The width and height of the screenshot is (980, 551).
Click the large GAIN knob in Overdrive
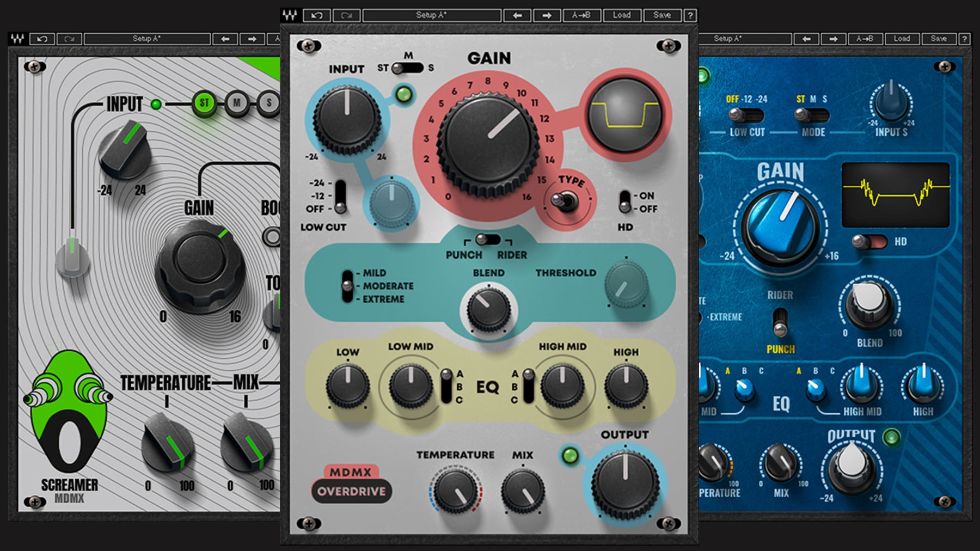pyautogui.click(x=488, y=144)
